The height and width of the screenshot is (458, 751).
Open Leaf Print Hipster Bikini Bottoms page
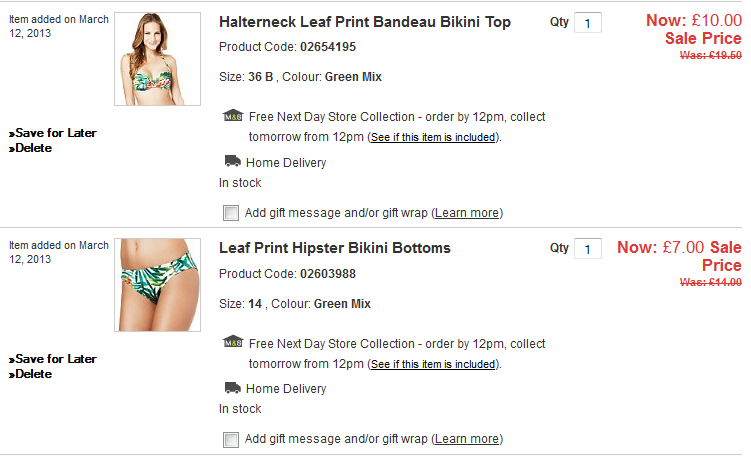pyautogui.click(x=335, y=248)
